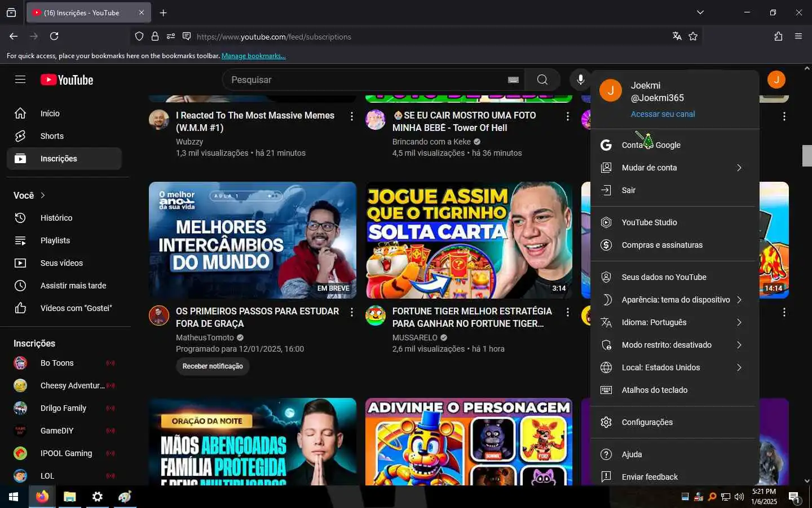Screen dimensions: 812x508
Task: Open Configurações from account menu
Action: click(x=672, y=422)
